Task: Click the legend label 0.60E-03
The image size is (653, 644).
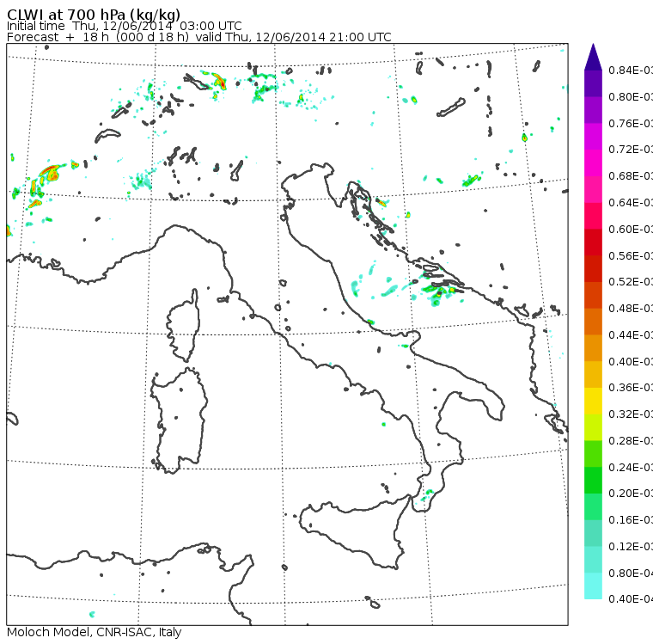Action: 631,230
